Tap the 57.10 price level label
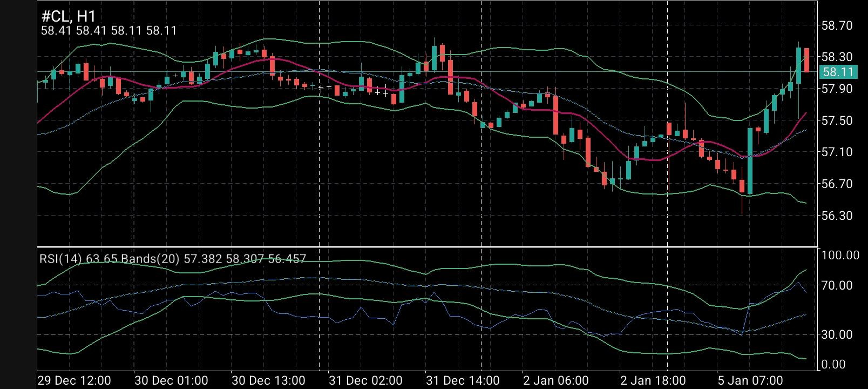 (837, 152)
